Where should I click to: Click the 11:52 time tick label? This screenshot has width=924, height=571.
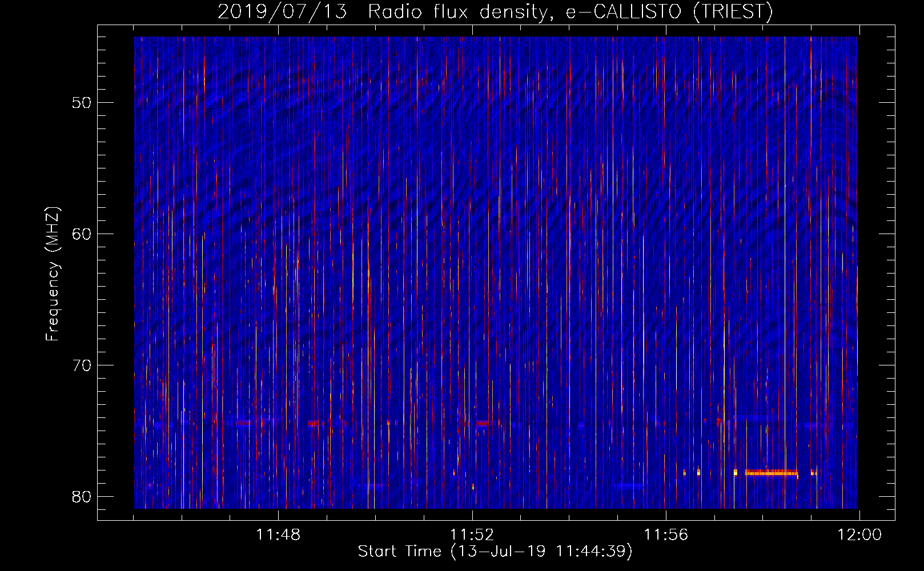tap(472, 535)
